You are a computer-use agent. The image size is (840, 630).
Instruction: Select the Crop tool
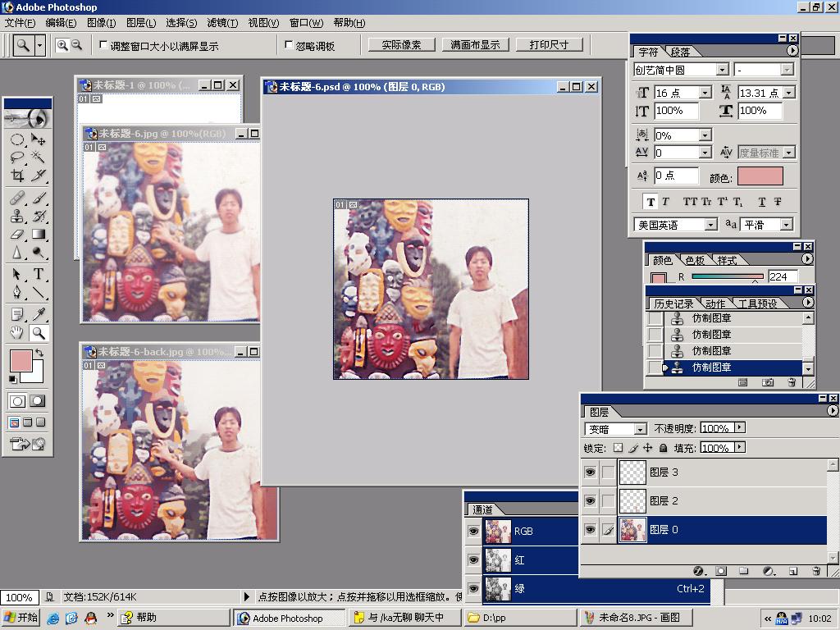[17, 176]
